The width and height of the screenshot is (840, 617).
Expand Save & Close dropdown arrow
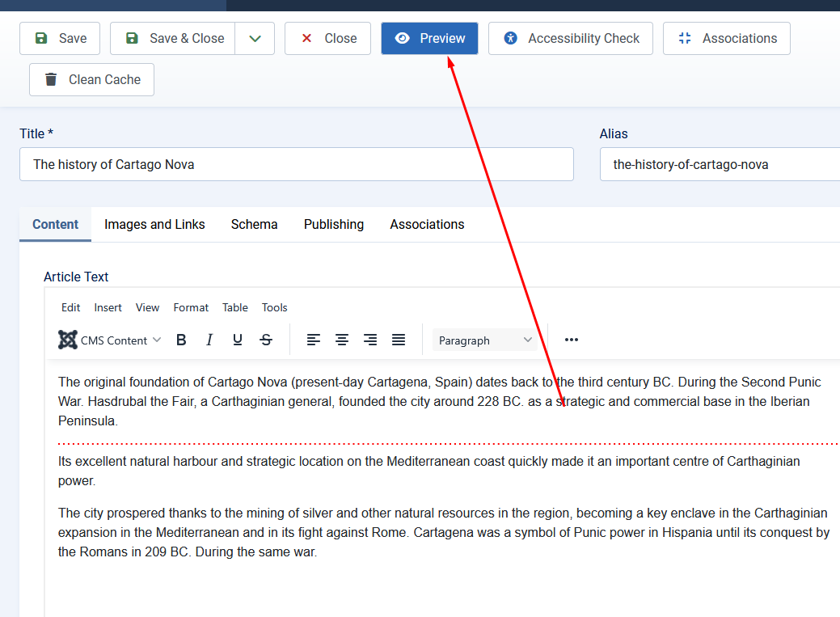255,39
